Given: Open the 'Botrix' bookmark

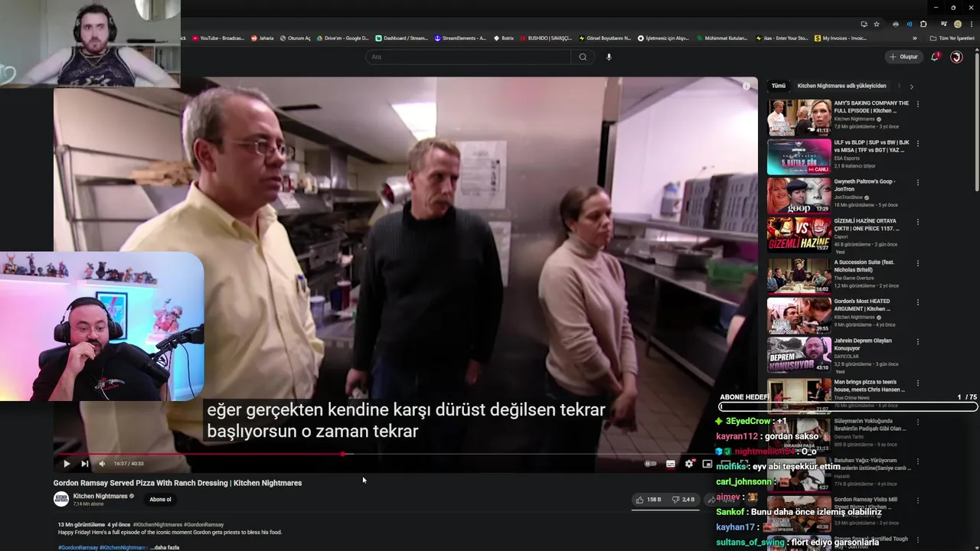Looking at the screenshot, I should coord(503,37).
